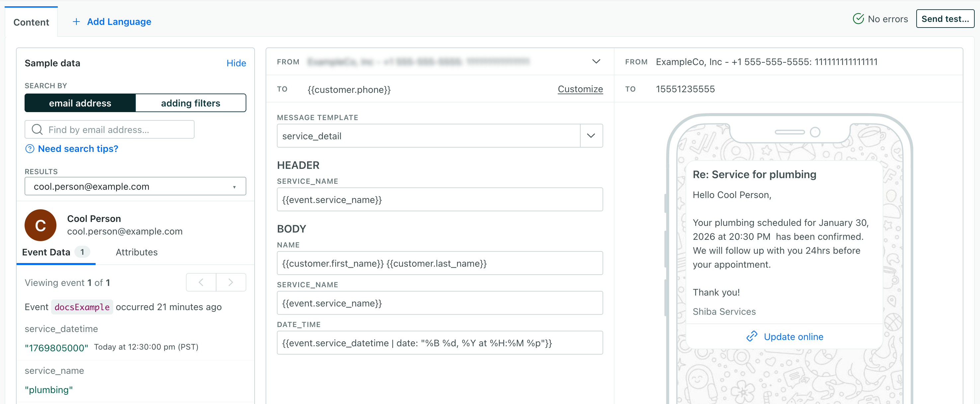Screen dimensions: 980x404
Task: Click the link icon beside Update online
Action: [751, 336]
